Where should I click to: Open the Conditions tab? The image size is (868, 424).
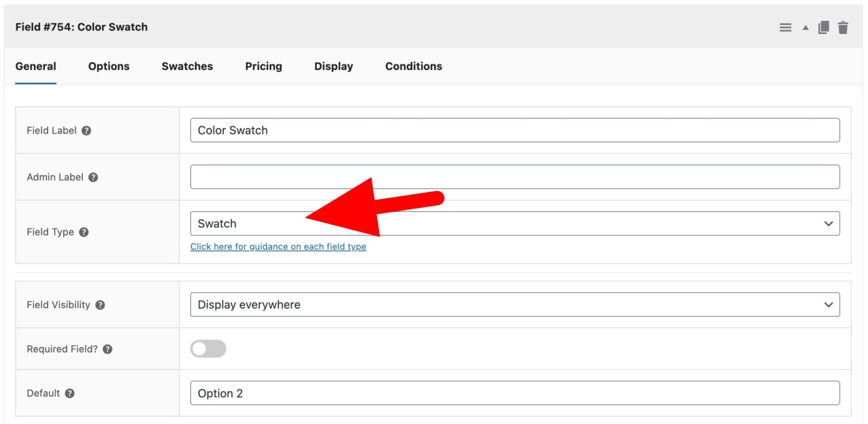click(x=413, y=66)
